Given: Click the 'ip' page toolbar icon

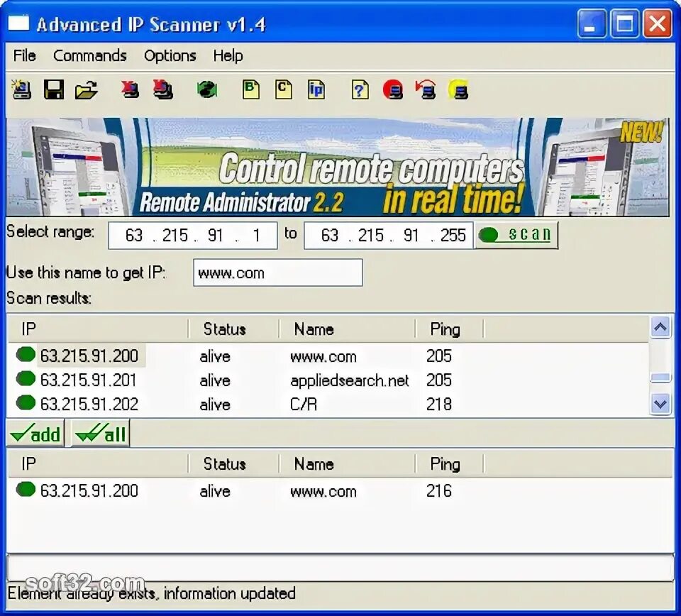Looking at the screenshot, I should (x=316, y=89).
